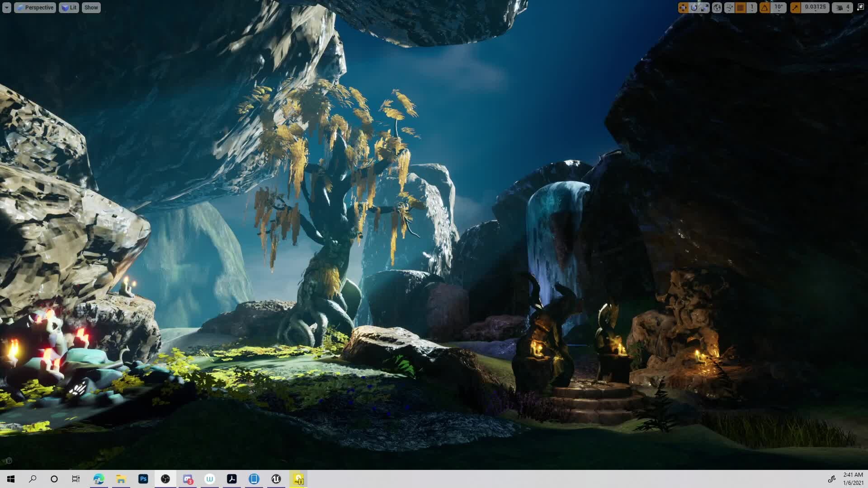
Task: Click the small viewport icon at bottom-left corner
Action: (x=9, y=461)
